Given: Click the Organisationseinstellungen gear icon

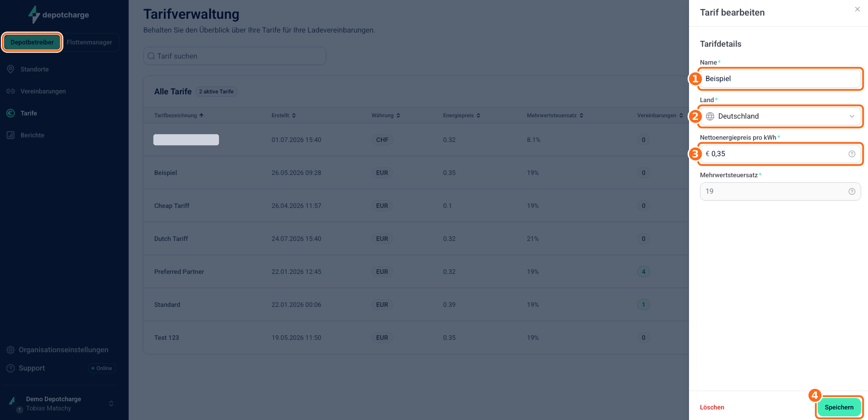Looking at the screenshot, I should 11,350.
